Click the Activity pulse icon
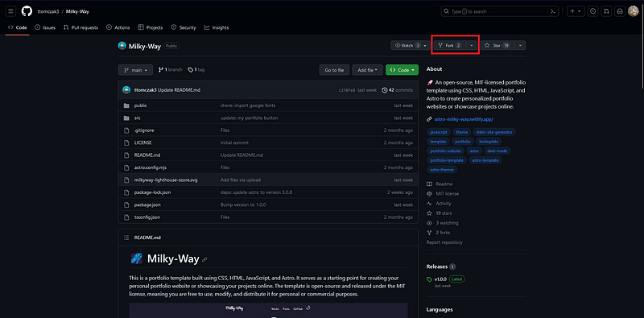This screenshot has height=318, width=644. coord(429,204)
